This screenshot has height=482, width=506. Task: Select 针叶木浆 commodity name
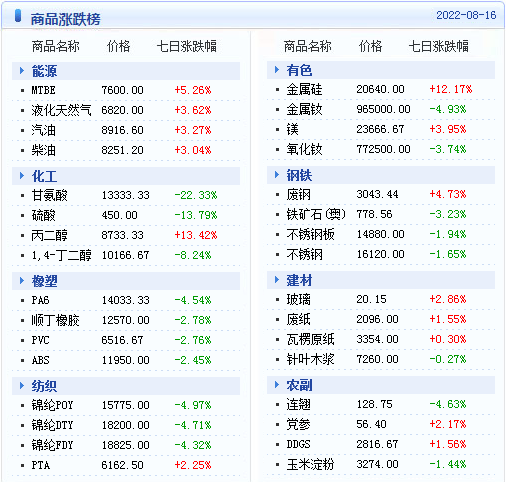310,359
